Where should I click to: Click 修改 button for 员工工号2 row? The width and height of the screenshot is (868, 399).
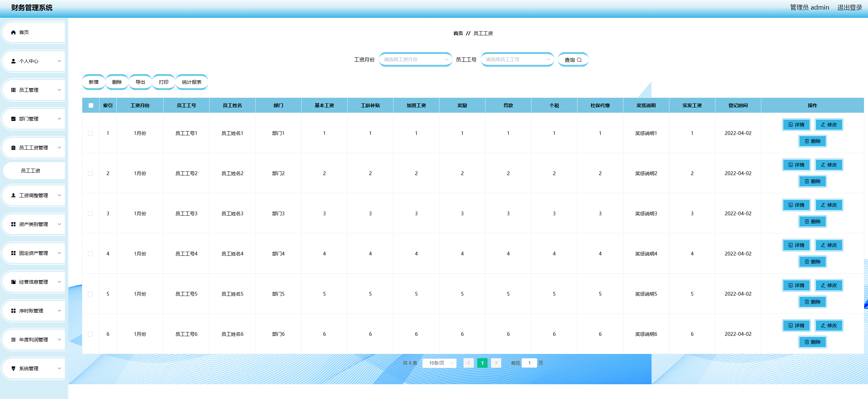pos(829,165)
